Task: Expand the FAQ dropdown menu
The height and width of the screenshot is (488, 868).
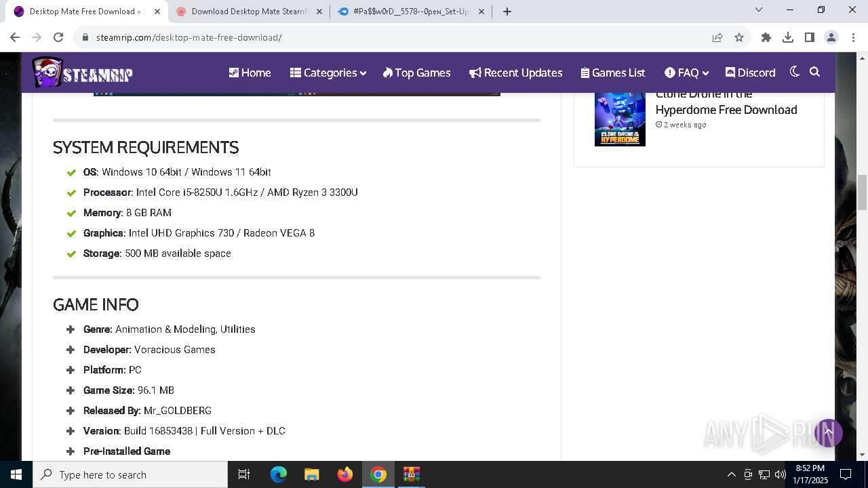Action: (x=686, y=73)
